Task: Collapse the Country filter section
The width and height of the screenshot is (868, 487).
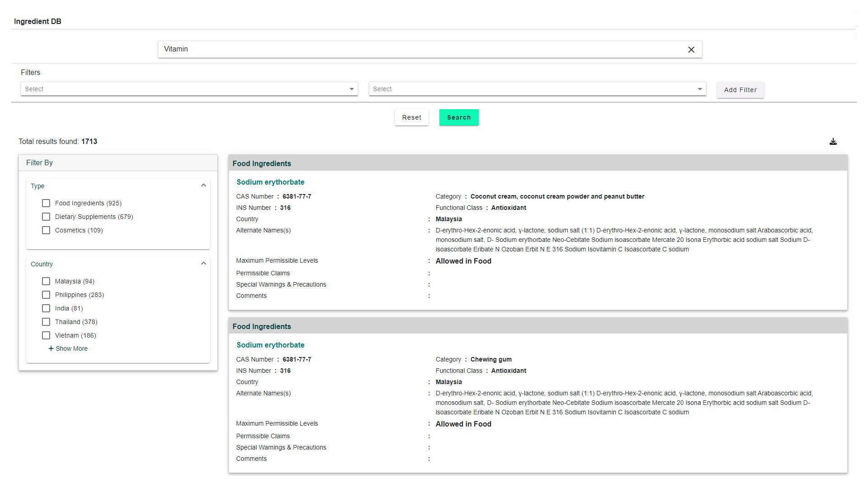Action: [x=204, y=263]
